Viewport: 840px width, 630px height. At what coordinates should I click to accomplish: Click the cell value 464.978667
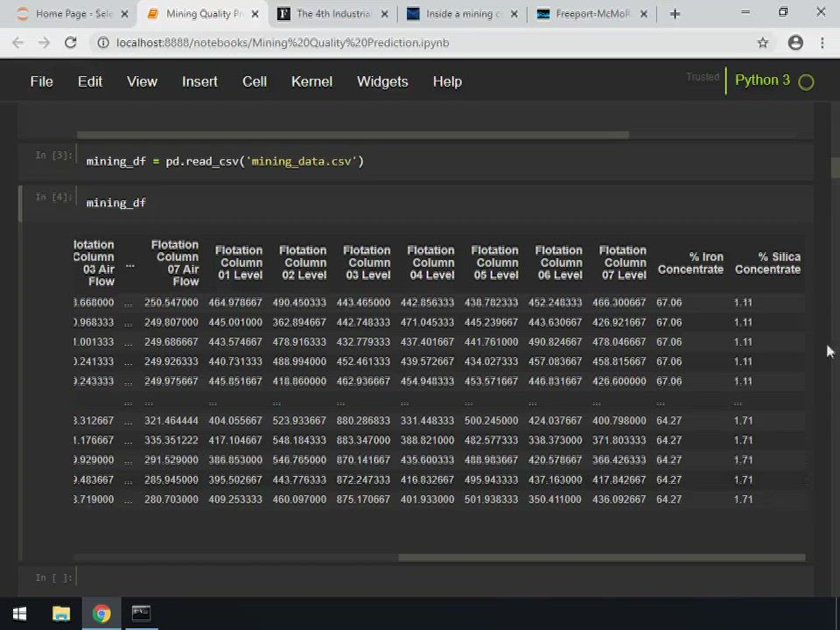tap(235, 303)
